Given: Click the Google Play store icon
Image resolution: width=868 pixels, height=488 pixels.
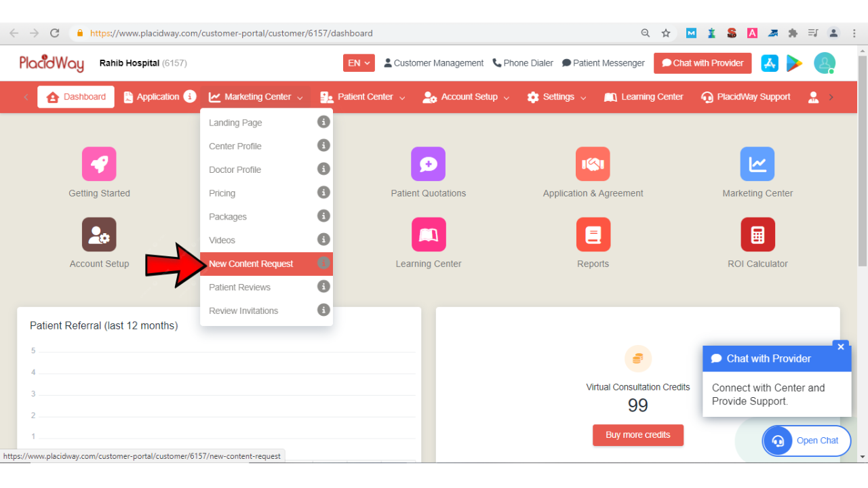Looking at the screenshot, I should tap(793, 63).
